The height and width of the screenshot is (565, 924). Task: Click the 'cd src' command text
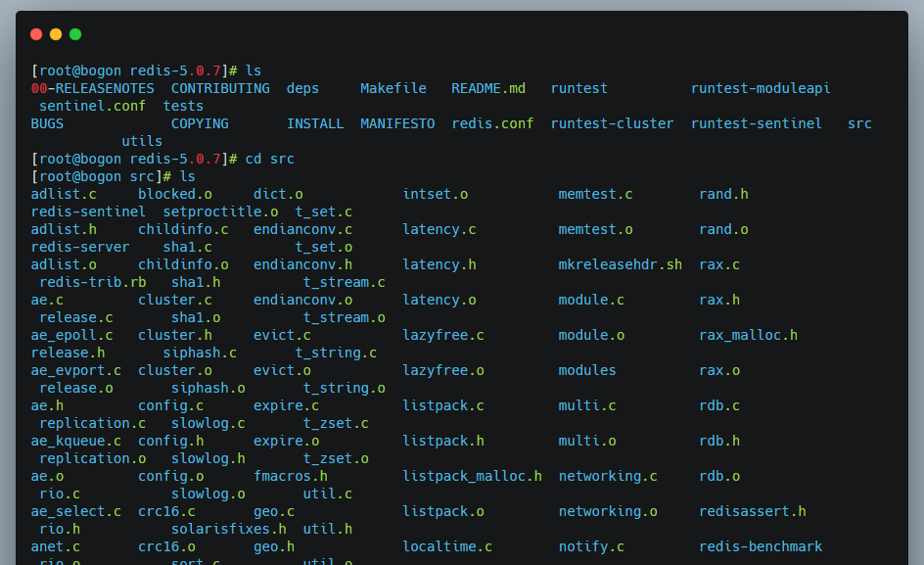click(270, 160)
